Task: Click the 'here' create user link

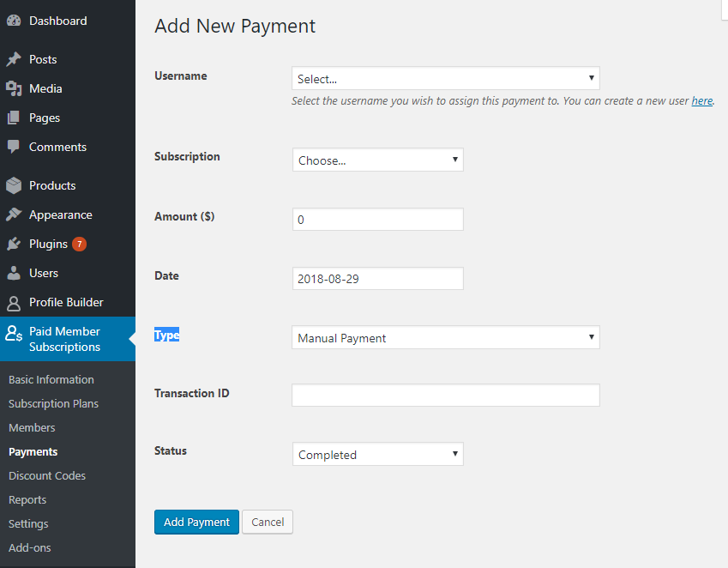Action: click(702, 100)
